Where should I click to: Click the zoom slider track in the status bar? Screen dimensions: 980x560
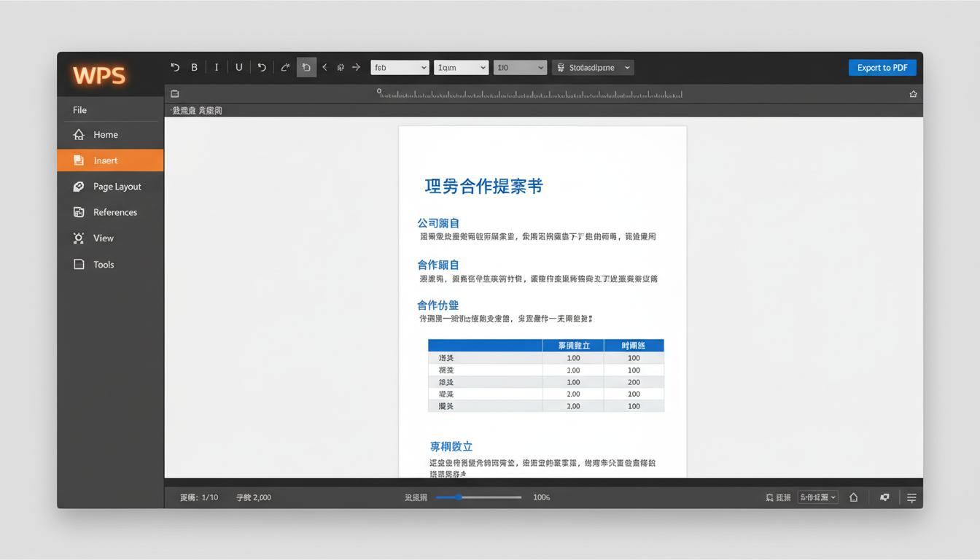tap(478, 497)
